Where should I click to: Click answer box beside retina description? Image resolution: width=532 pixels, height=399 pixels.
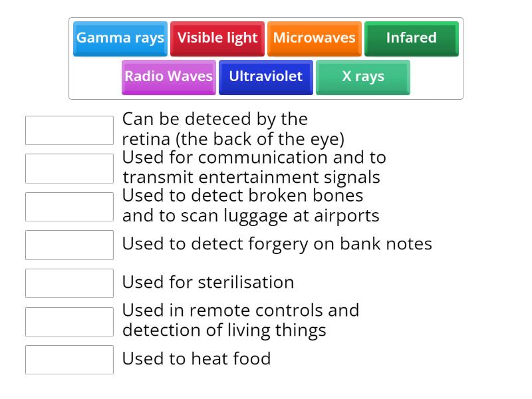coord(69,130)
